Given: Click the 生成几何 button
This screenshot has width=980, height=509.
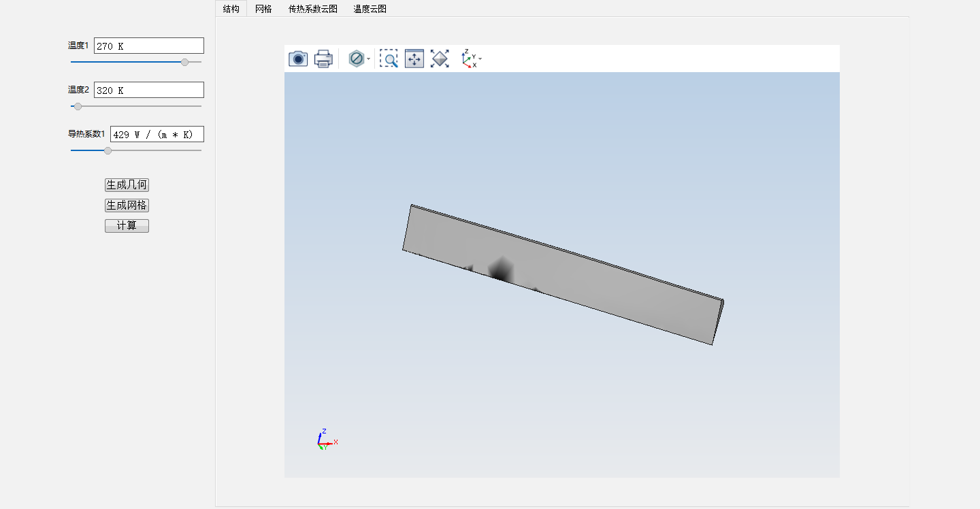Looking at the screenshot, I should click(127, 184).
